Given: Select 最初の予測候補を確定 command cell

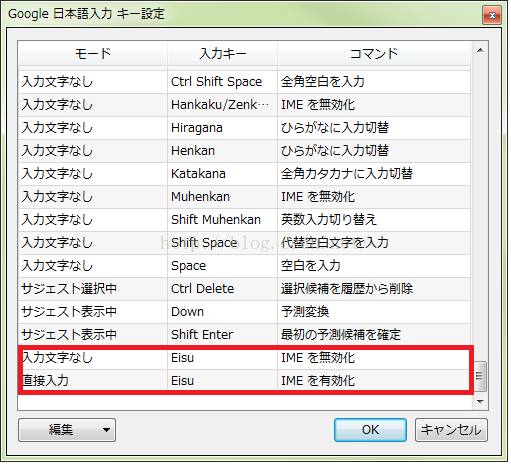Looking at the screenshot, I should (x=375, y=335).
